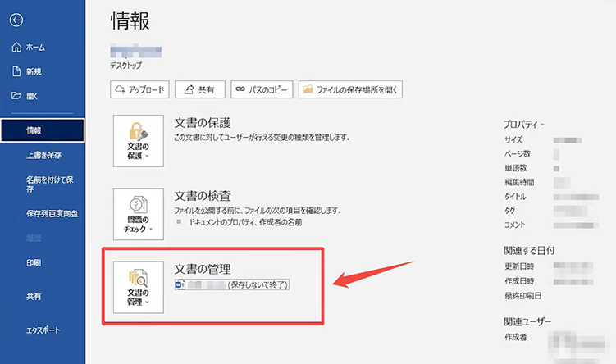616x364 pixels.
Task: Click the 文書の管理 heading text
Action: pyautogui.click(x=203, y=269)
